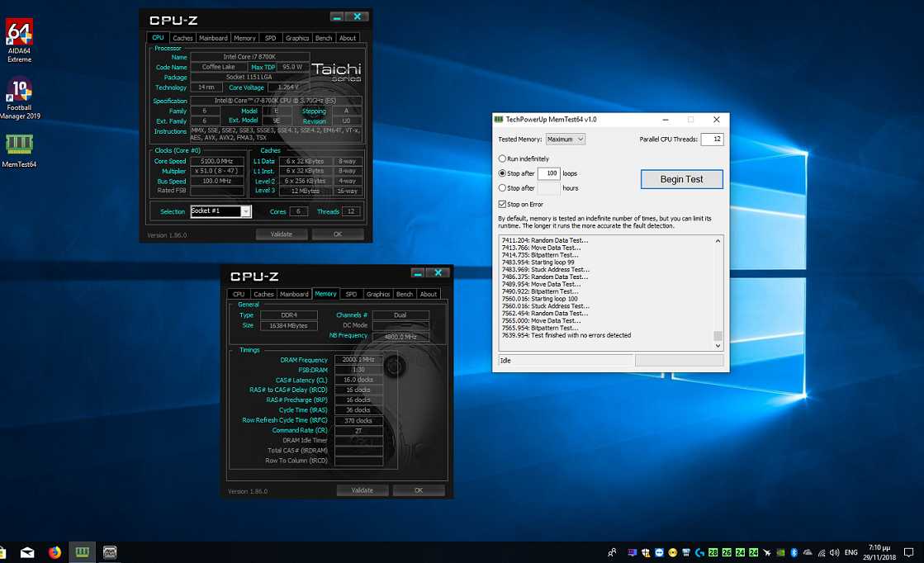Uncheck the Stop on Error checkbox
The width and height of the screenshot is (924, 563).
click(502, 205)
